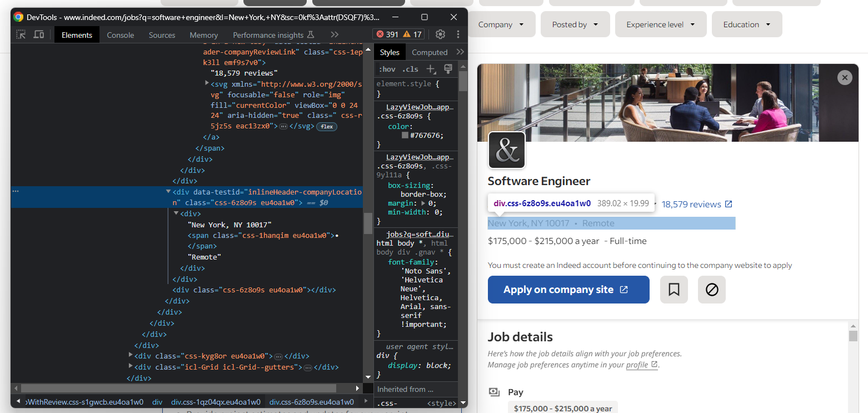This screenshot has width=868, height=413.
Task: Open DevTools three-dot customize menu
Action: 458,34
